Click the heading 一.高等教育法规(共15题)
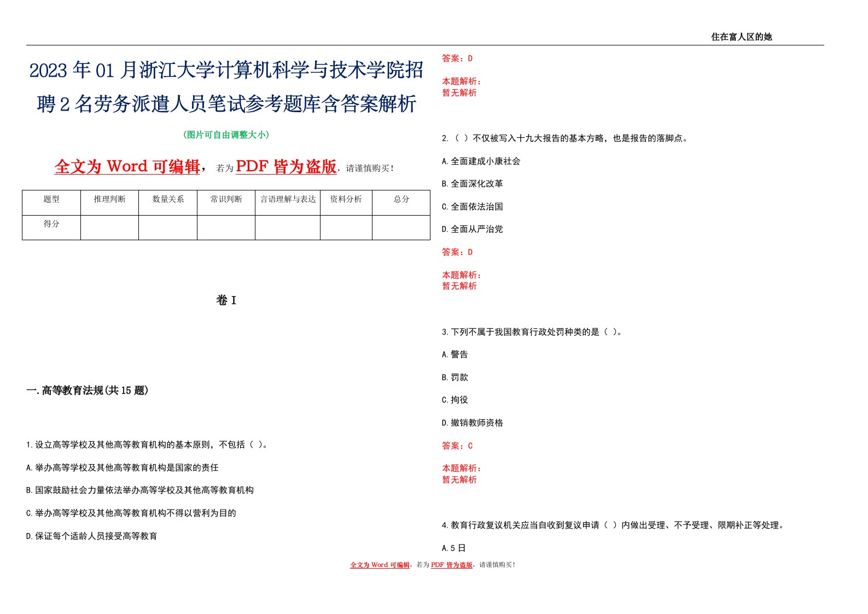This screenshot has width=868, height=614. (x=88, y=390)
